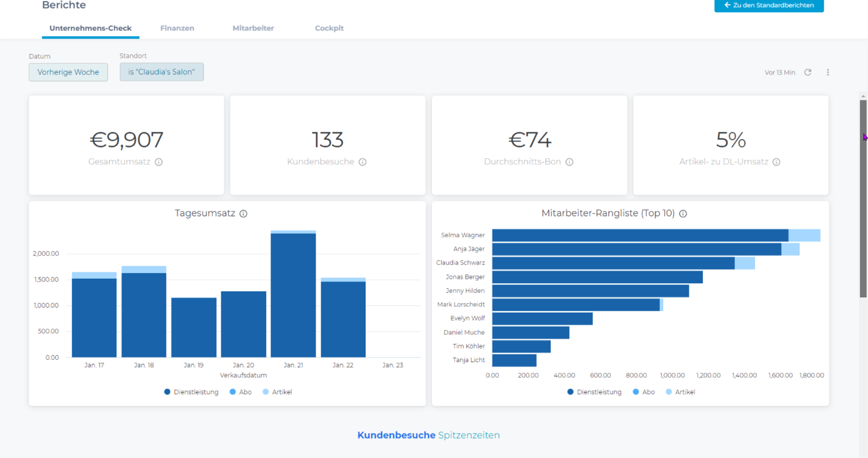Toggle Dienstleistung series in Tagesumsatz legend
This screenshot has width=868, height=458.
[191, 392]
